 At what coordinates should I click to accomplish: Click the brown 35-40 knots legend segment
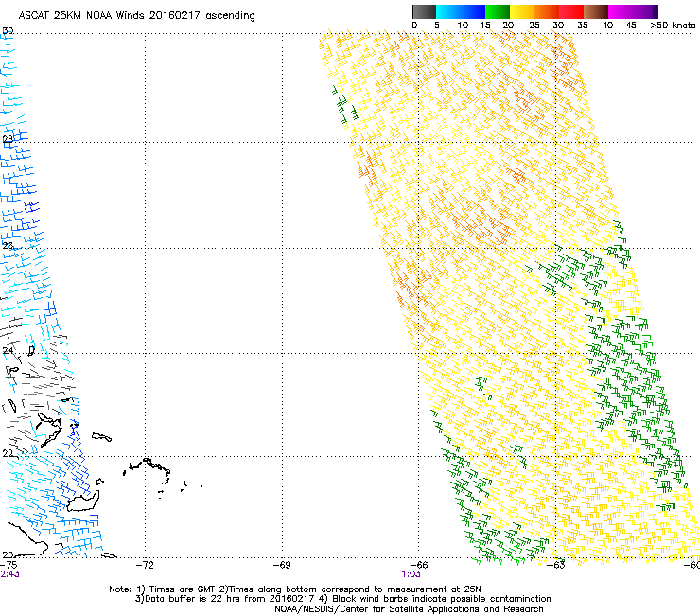click(596, 11)
